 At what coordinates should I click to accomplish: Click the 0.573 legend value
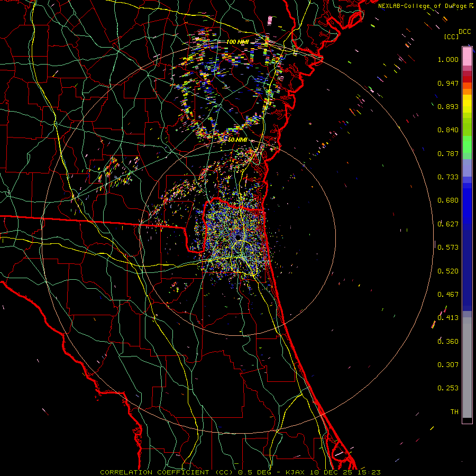(x=448, y=248)
